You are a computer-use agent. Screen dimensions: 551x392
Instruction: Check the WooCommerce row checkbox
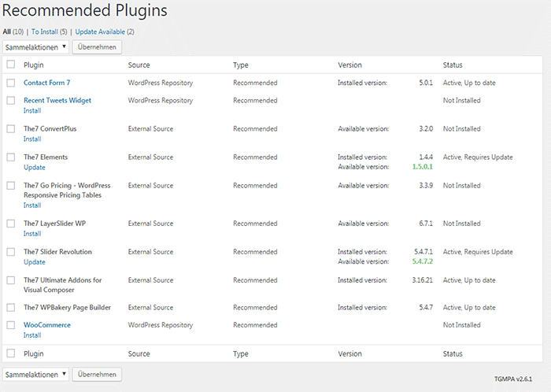point(11,325)
